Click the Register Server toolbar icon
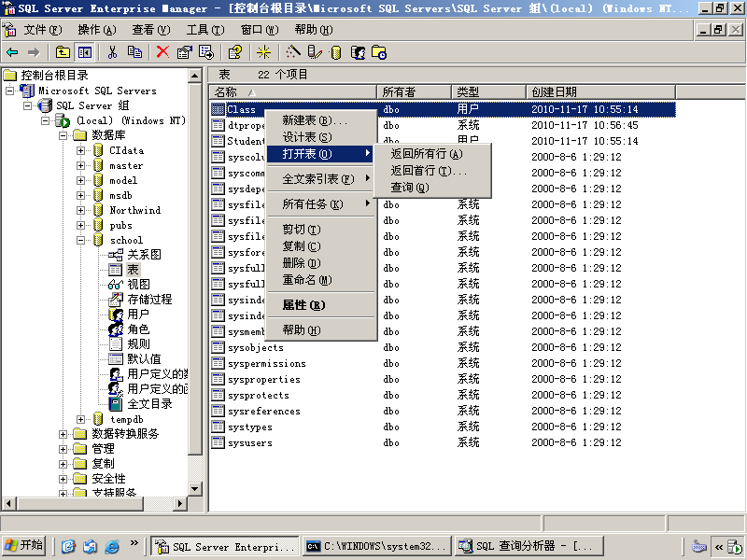 pyautogui.click(x=315, y=52)
